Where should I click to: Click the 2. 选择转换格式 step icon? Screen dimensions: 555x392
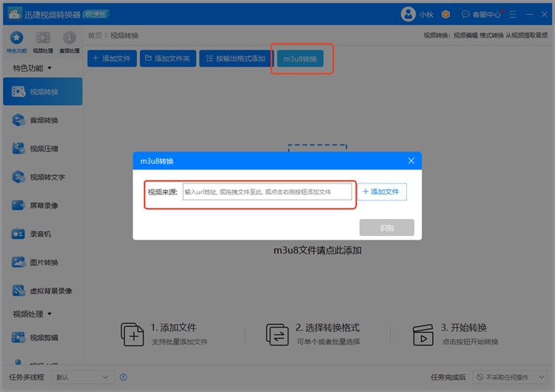coord(277,334)
